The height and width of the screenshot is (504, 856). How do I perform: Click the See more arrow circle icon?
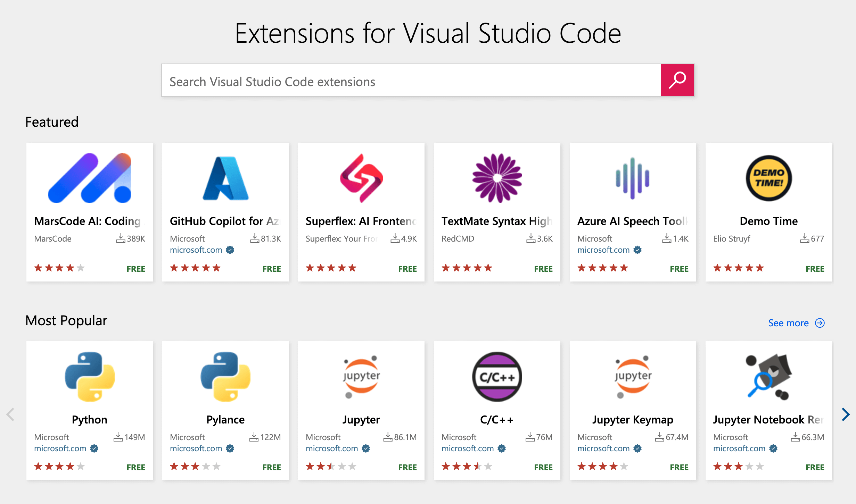(x=820, y=323)
